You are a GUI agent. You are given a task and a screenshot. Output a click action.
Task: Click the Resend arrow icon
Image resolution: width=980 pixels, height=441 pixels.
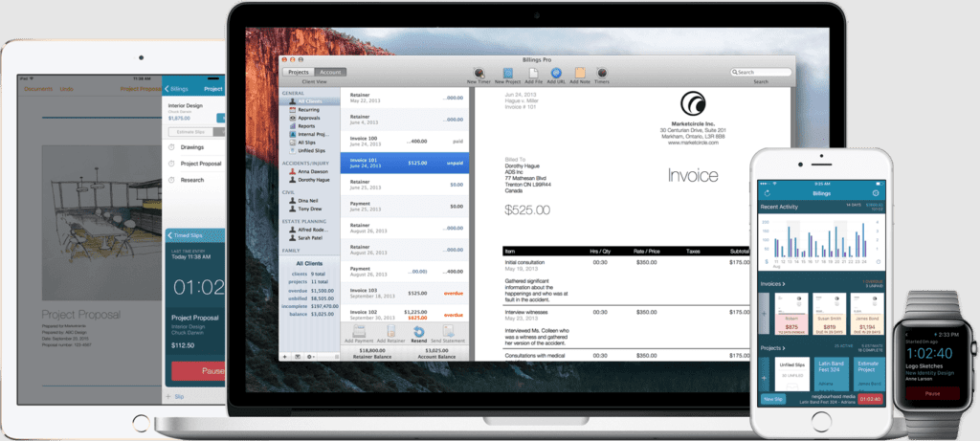coord(418,330)
